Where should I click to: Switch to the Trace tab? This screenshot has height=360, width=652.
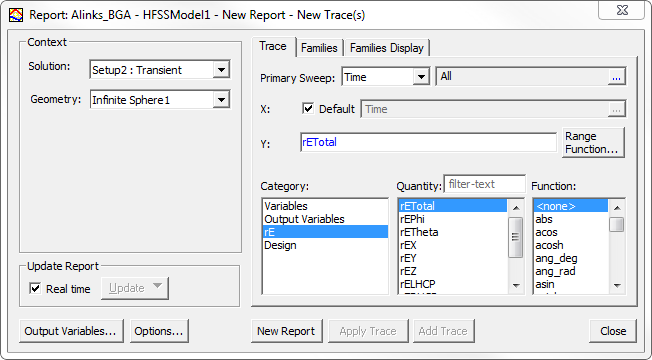273,46
